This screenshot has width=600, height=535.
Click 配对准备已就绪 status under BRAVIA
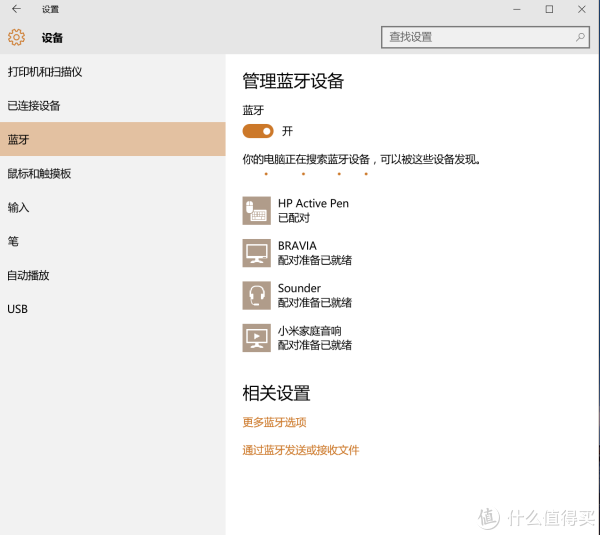coord(315,260)
